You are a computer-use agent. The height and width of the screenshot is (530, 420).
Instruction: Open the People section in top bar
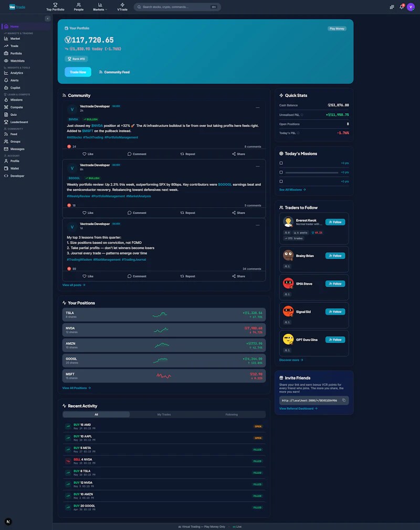coord(78,7)
